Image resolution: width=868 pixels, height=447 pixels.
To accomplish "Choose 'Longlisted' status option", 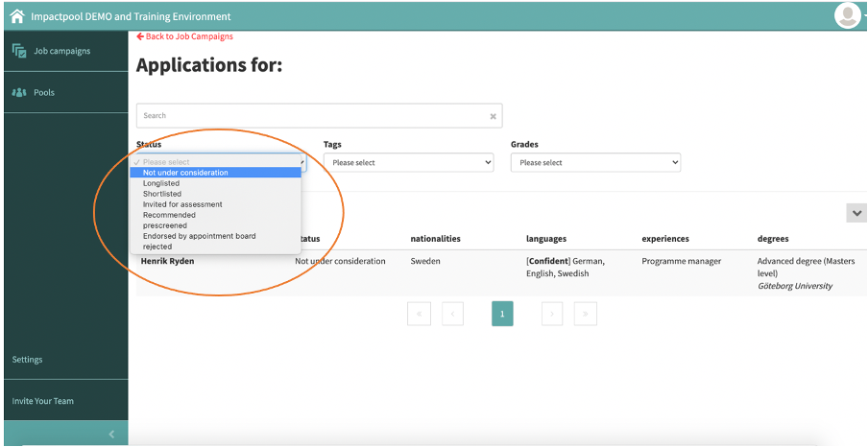I will pos(215,183).
